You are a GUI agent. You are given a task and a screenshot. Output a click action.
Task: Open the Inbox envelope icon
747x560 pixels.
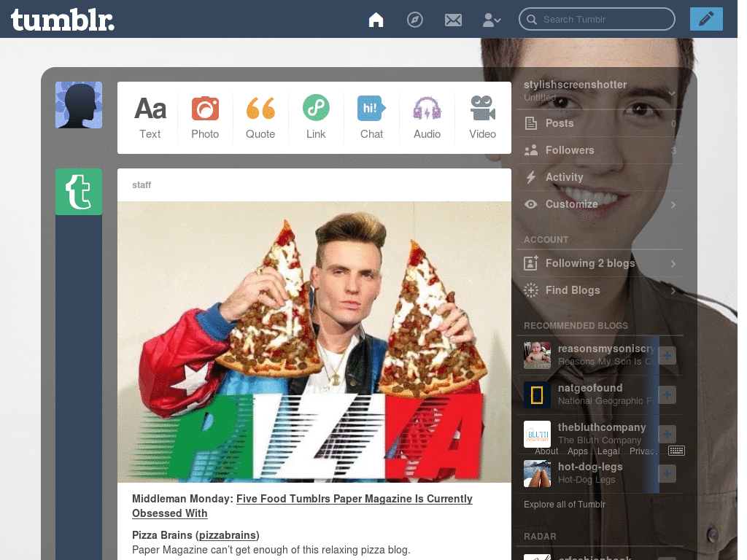(x=453, y=20)
